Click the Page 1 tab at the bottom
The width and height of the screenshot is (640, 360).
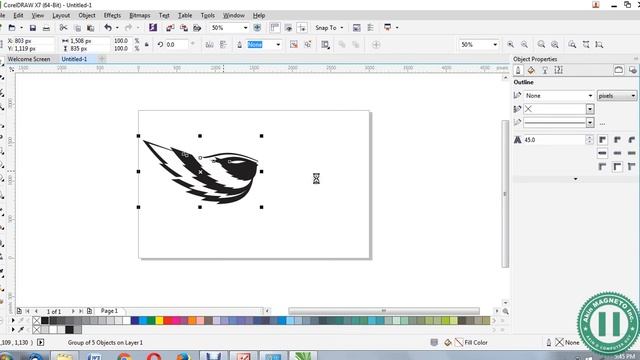(109, 311)
